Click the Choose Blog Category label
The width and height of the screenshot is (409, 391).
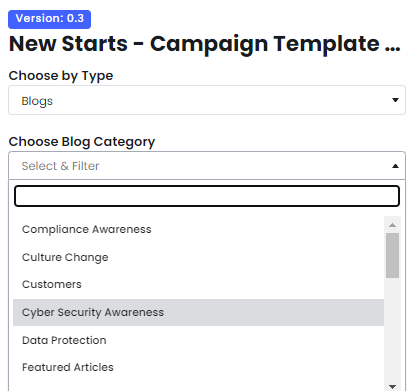pyautogui.click(x=82, y=142)
